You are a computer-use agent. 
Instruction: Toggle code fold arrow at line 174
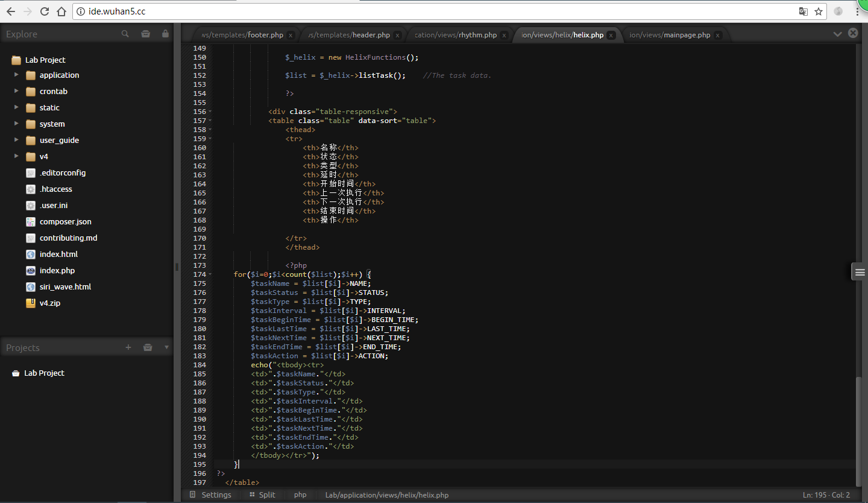(x=210, y=274)
